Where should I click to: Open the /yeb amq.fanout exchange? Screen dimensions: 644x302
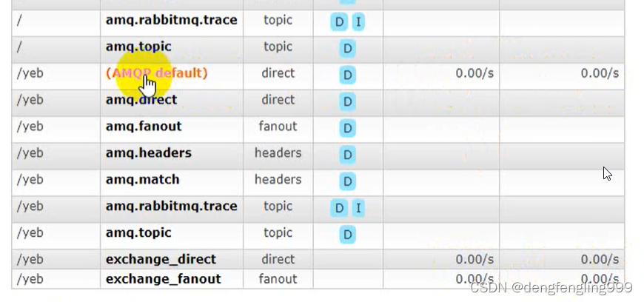(144, 126)
